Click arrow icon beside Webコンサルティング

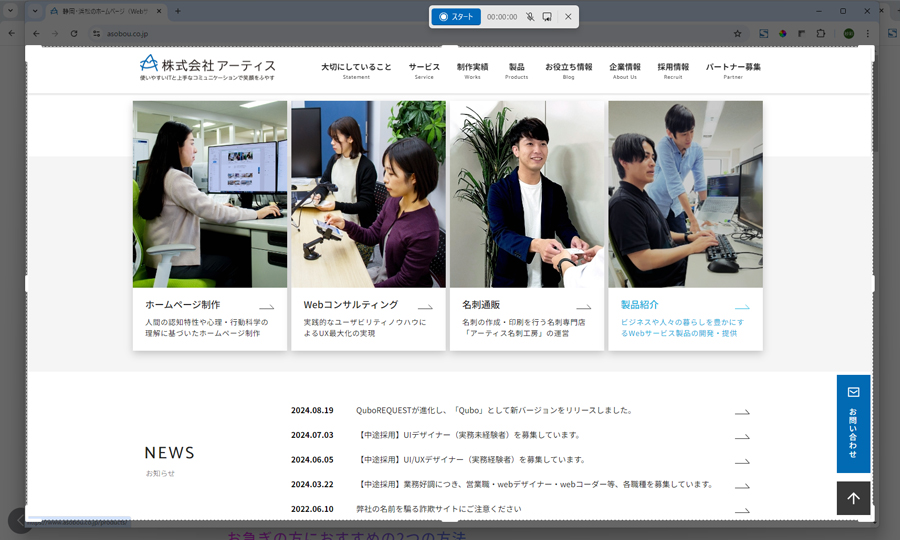[x=425, y=307]
